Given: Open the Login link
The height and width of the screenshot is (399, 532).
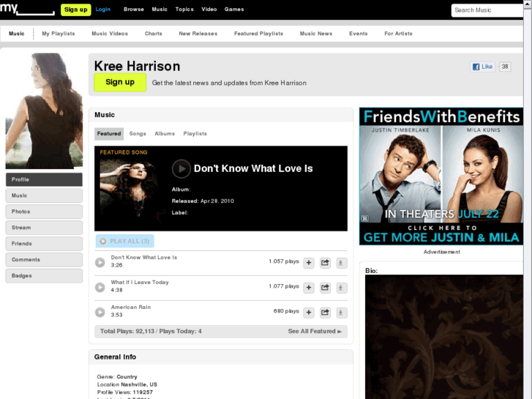Looking at the screenshot, I should 102,10.
